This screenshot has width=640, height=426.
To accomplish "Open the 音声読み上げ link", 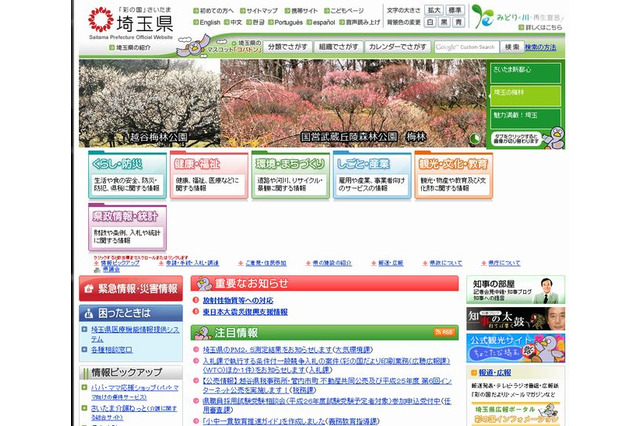I will click(x=360, y=22).
